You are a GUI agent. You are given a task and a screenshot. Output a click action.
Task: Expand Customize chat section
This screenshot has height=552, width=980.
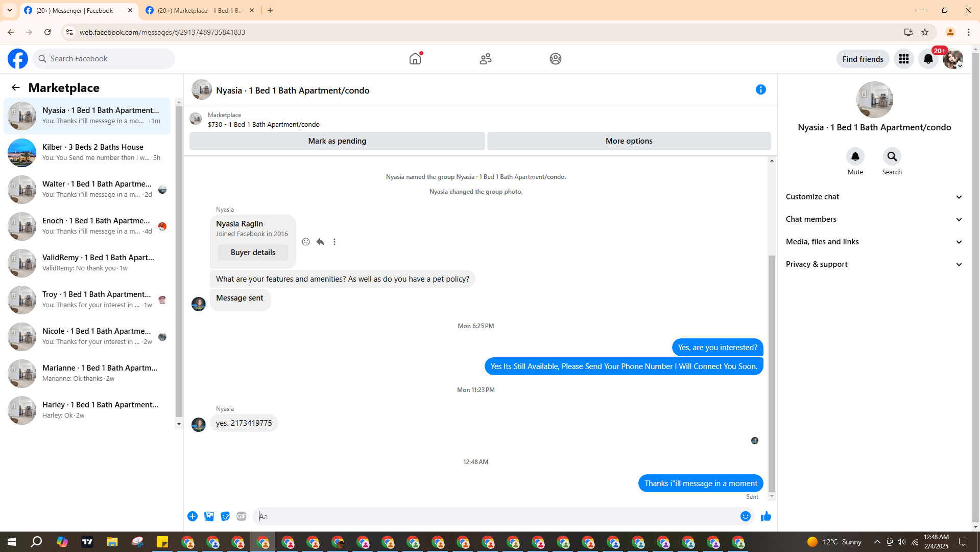874,197
